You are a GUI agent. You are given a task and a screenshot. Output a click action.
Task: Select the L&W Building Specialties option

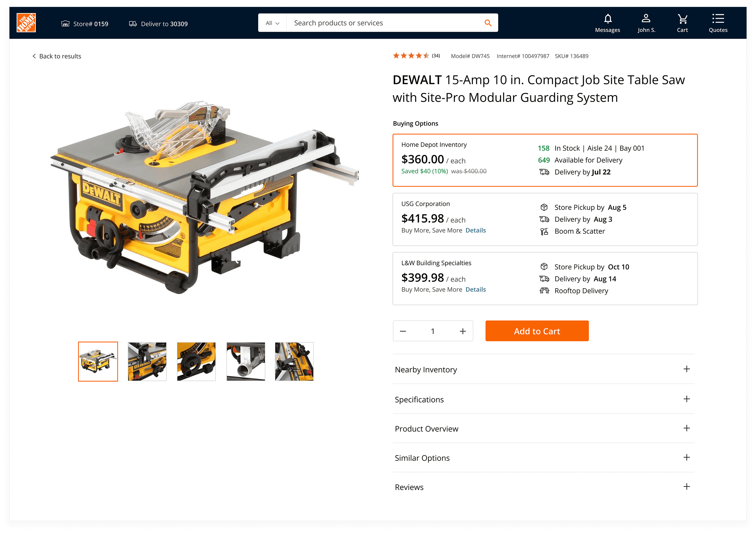point(545,279)
